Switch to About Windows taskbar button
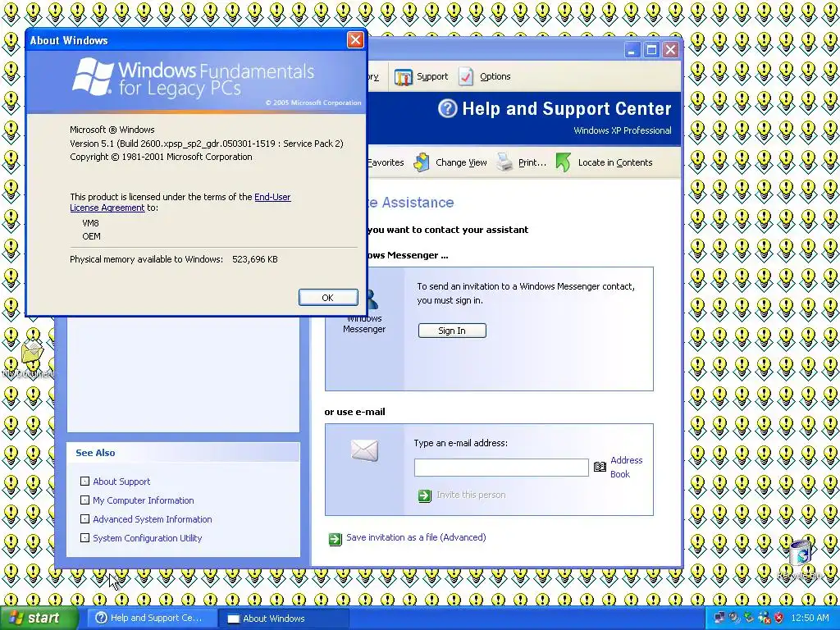 (284, 619)
